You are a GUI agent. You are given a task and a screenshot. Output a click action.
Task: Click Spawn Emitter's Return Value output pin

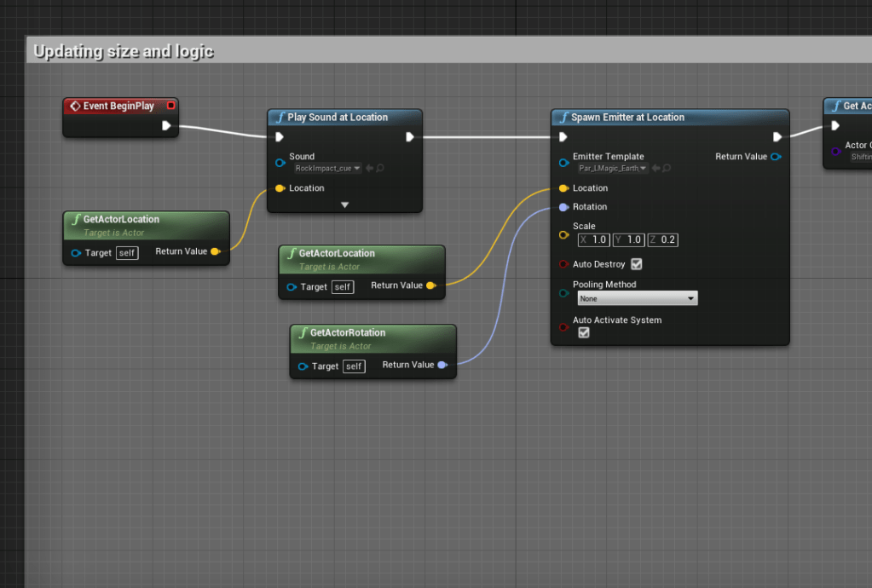pyautogui.click(x=775, y=157)
